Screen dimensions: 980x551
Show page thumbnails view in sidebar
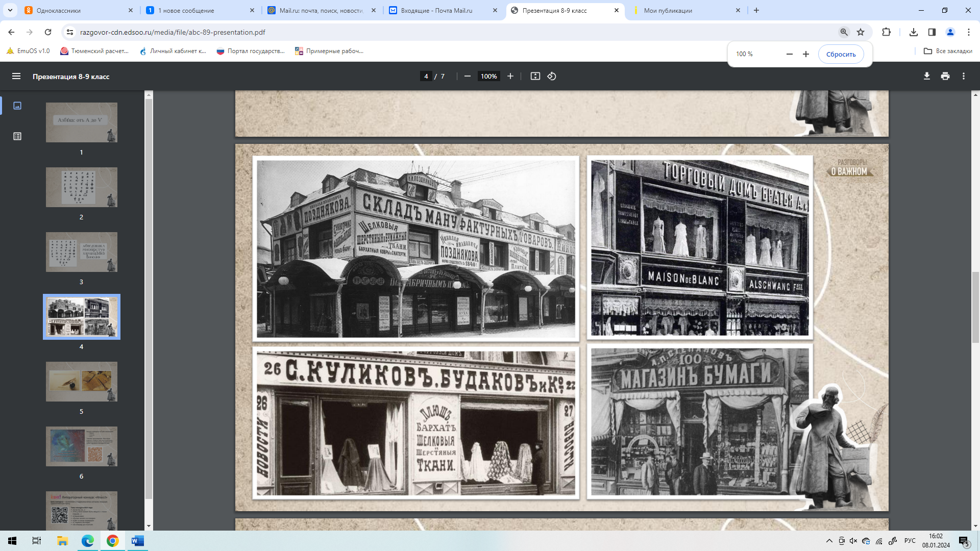(17, 106)
